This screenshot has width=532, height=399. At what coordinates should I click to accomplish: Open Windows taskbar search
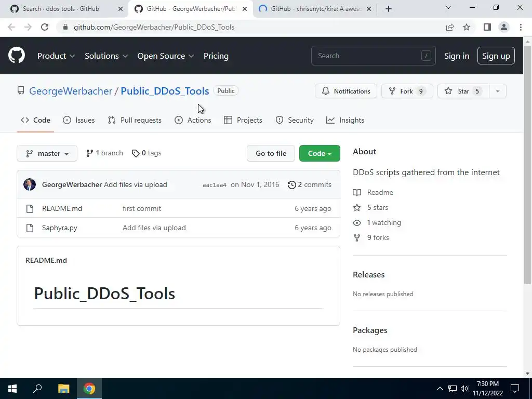click(x=37, y=389)
